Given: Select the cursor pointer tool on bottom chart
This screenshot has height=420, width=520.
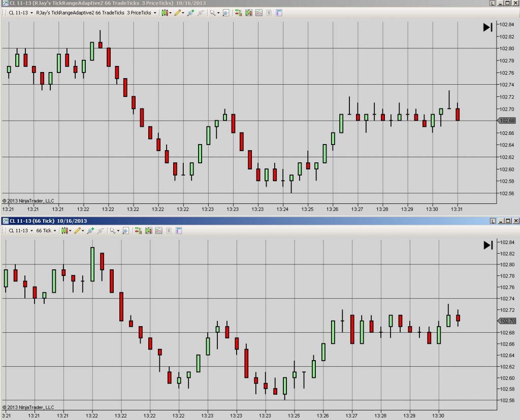Looking at the screenshot, I should point(112,231).
